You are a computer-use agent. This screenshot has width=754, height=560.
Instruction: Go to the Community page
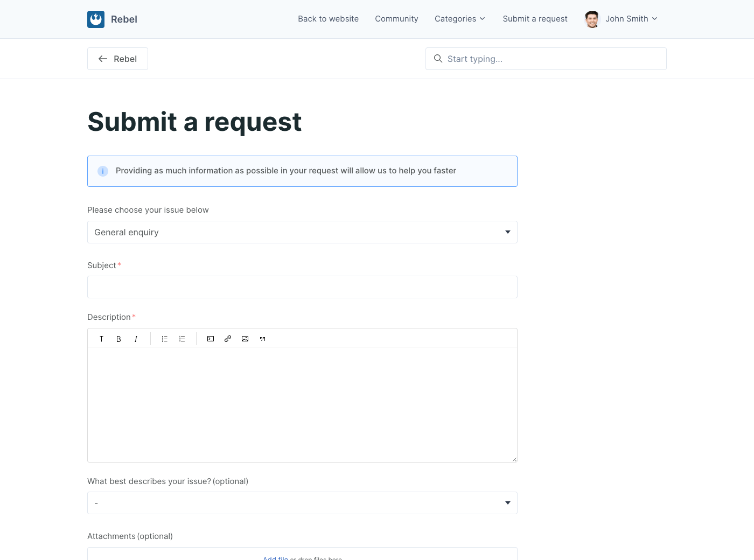click(x=396, y=19)
